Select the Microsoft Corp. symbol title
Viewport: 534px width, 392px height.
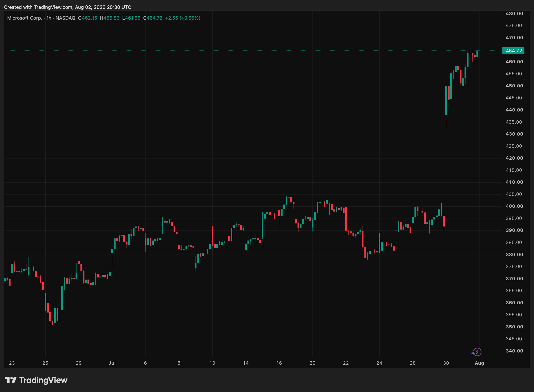pyautogui.click(x=25, y=18)
